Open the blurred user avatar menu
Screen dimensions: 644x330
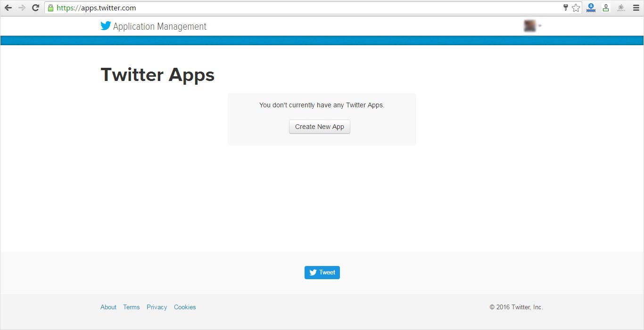tap(532, 26)
